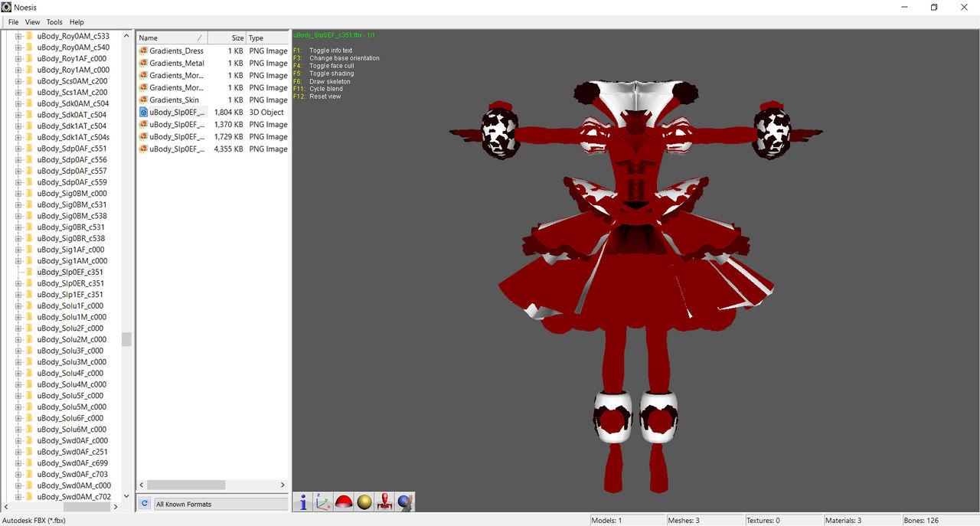
Task: Click the gold sphere toolbar icon
Action: point(364,502)
